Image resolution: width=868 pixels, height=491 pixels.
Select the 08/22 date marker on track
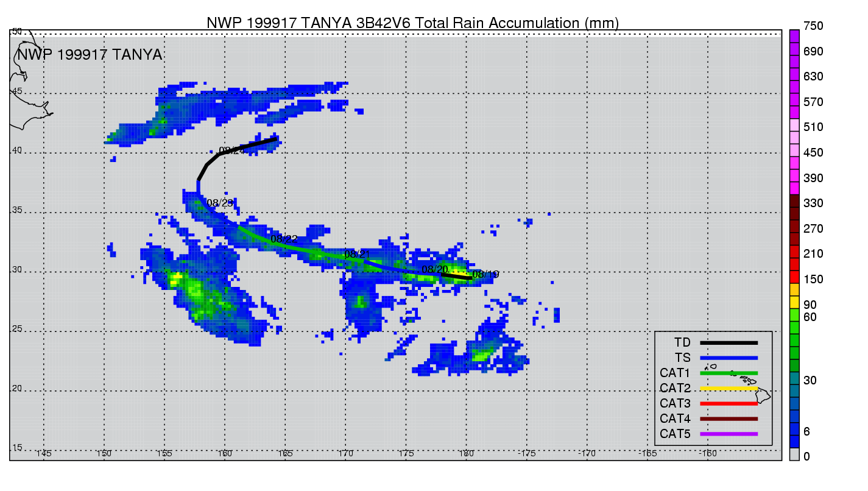tap(284, 239)
